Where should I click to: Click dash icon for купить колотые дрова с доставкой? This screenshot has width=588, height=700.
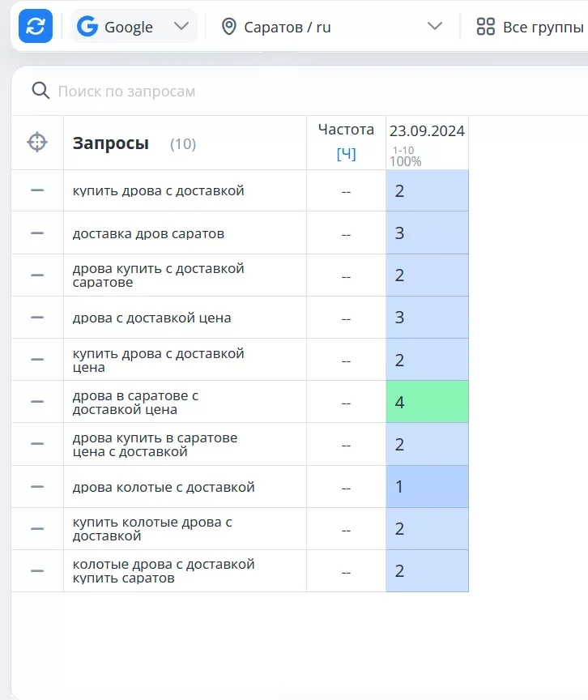(x=37, y=528)
